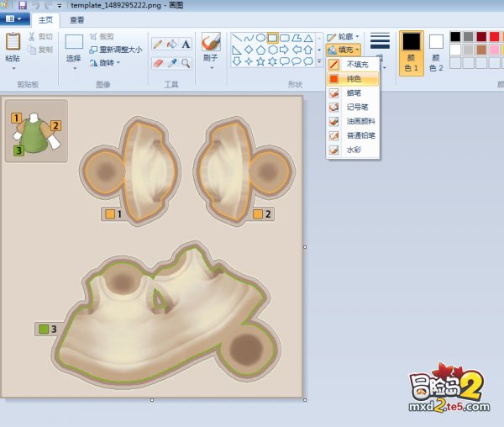Screen dimensions: 504x427
Task: Choose the hexagon shape
Action: [272, 50]
